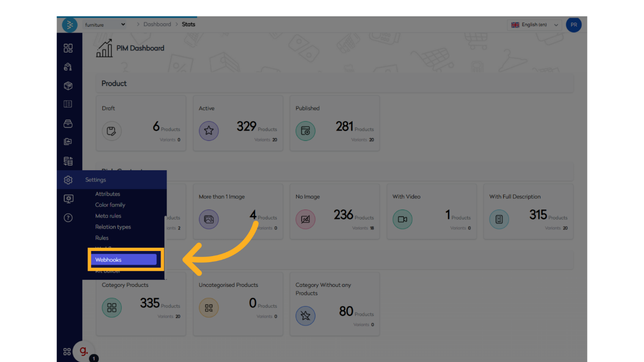Go to Meta rules settings

pos(108,216)
